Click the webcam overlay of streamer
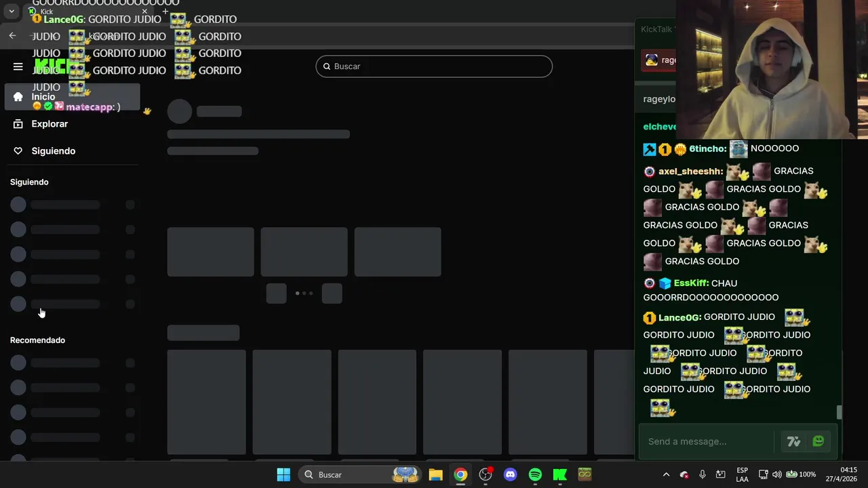This screenshot has width=868, height=488. 772,69
